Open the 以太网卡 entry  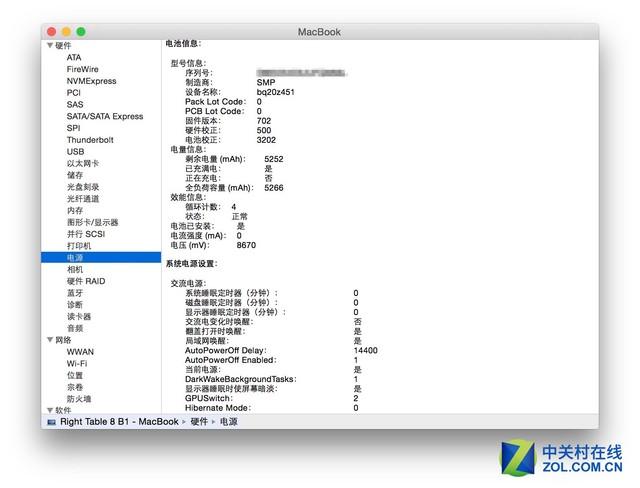[x=83, y=163]
